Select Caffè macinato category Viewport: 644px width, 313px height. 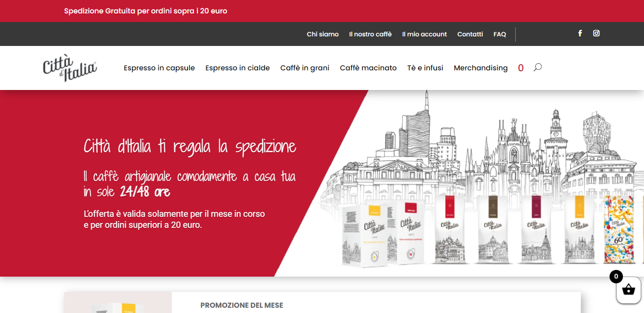coord(368,68)
